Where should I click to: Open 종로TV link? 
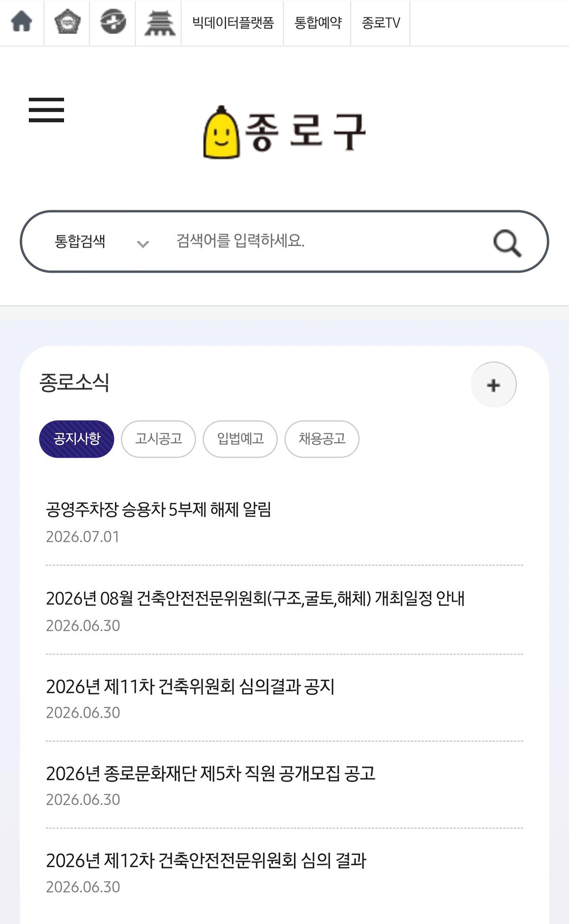click(381, 23)
